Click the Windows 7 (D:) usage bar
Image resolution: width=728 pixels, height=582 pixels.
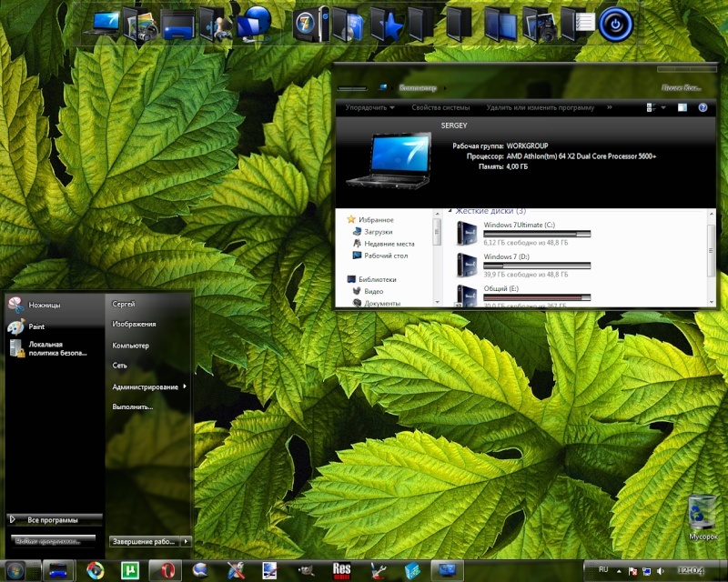pos(537,266)
